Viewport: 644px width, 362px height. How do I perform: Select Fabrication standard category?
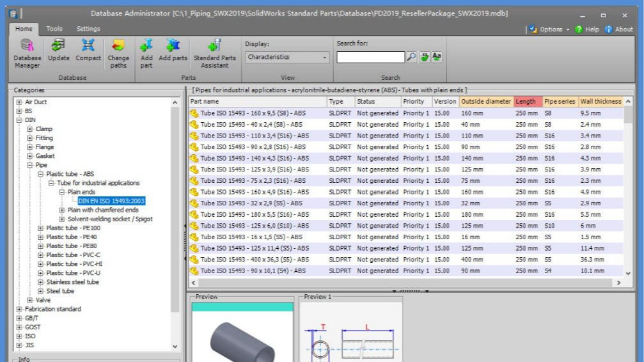(x=53, y=309)
